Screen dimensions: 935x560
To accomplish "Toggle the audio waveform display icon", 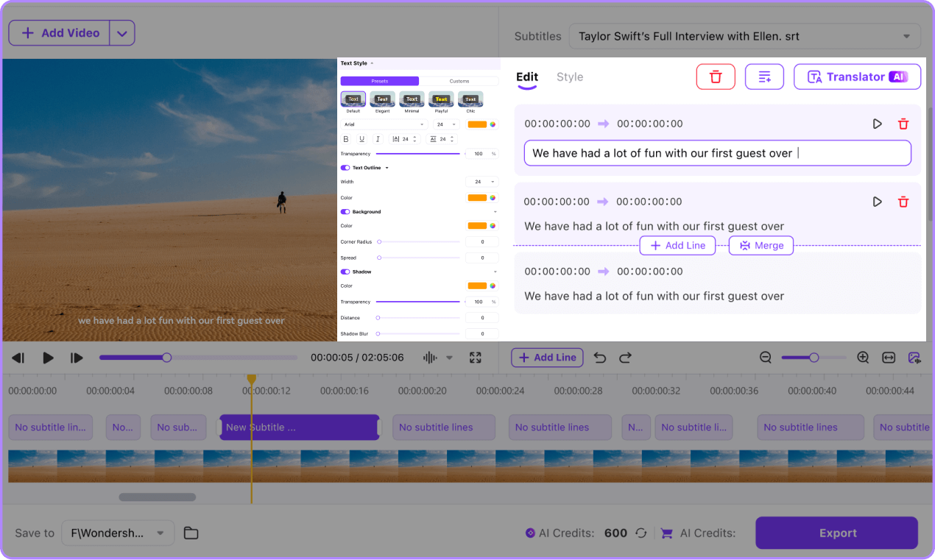I will pyautogui.click(x=429, y=358).
